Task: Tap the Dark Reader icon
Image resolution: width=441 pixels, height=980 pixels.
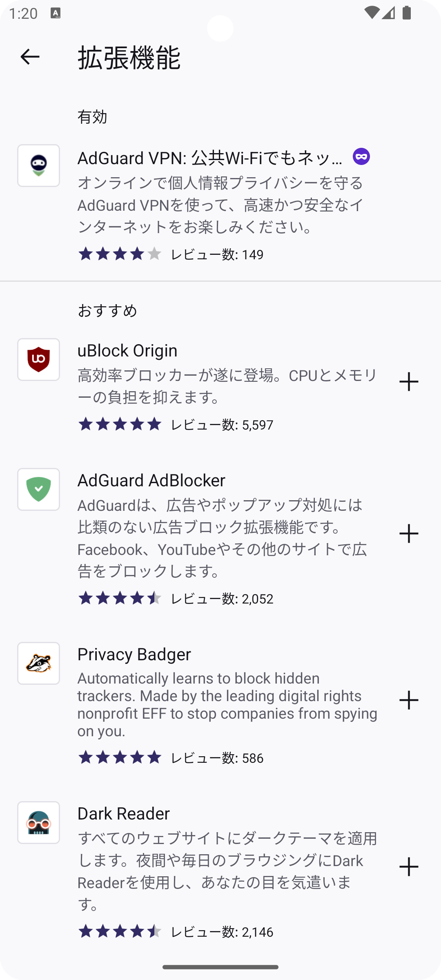Action: pos(38,823)
